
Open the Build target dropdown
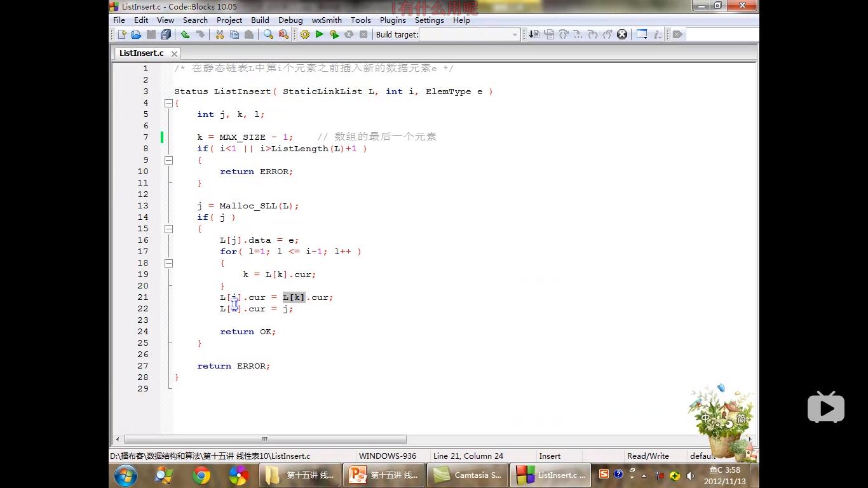pyautogui.click(x=515, y=35)
